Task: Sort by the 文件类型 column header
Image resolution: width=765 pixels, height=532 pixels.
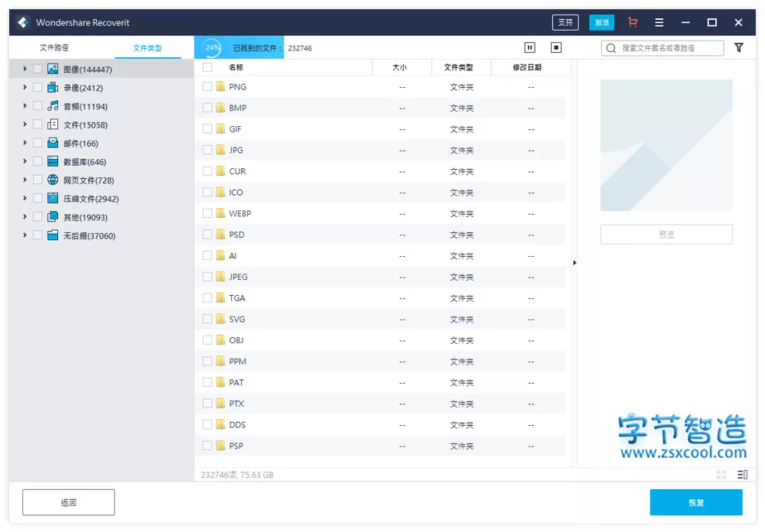Action: [458, 67]
